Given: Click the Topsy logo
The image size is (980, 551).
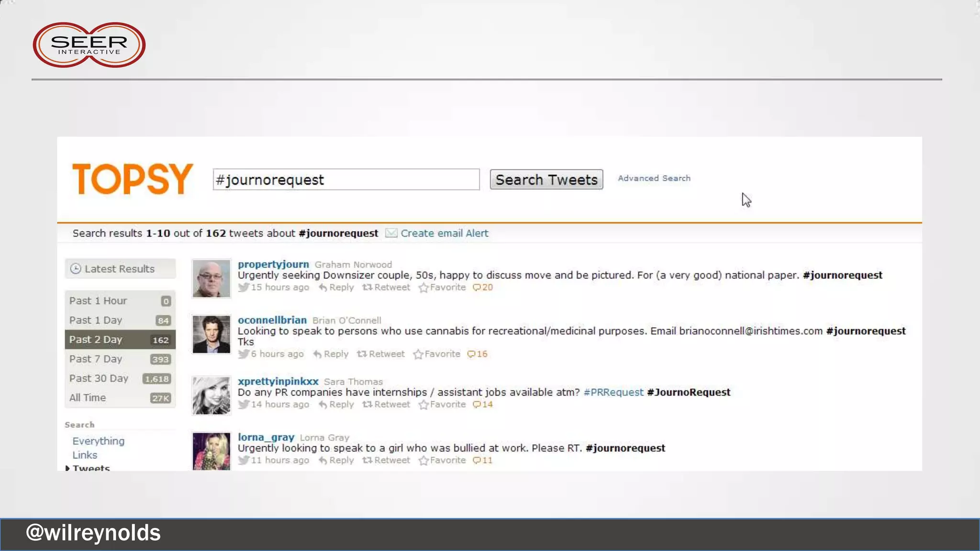Looking at the screenshot, I should pyautogui.click(x=133, y=179).
